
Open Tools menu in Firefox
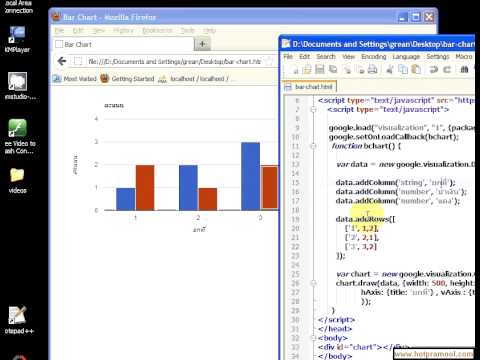[x=188, y=31]
